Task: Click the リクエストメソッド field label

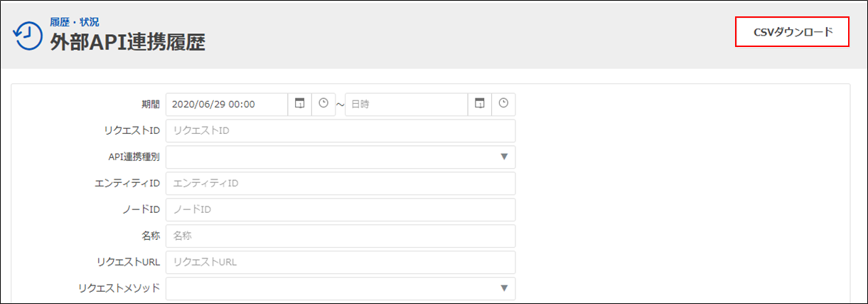Action: pyautogui.click(x=119, y=288)
